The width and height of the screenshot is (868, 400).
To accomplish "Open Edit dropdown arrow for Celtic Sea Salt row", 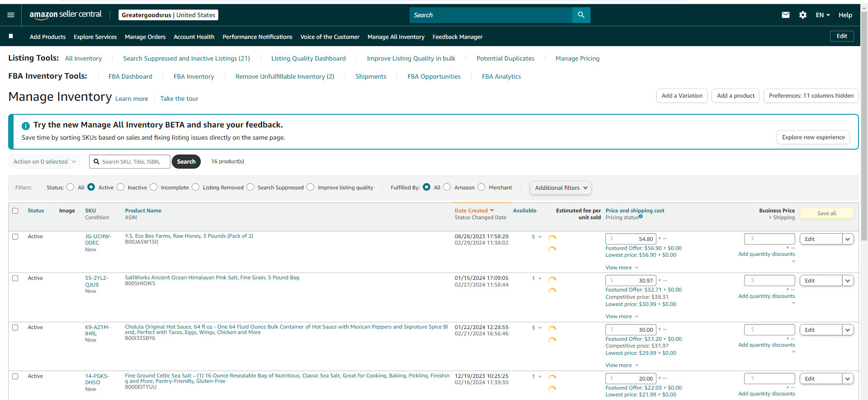I will point(848,379).
